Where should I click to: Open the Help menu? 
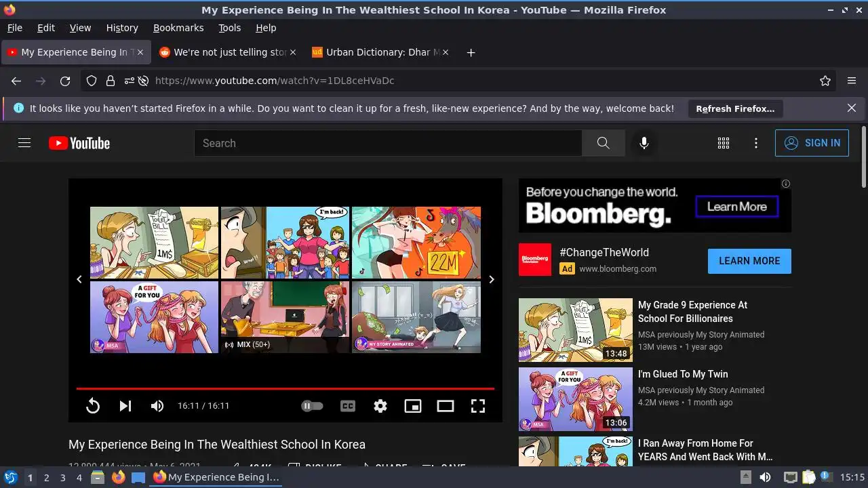click(266, 28)
